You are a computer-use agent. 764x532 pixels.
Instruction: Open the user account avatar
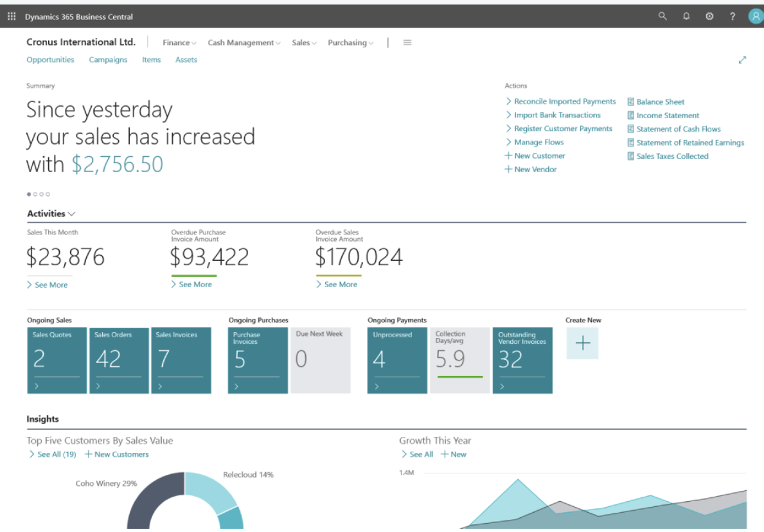[755, 17]
